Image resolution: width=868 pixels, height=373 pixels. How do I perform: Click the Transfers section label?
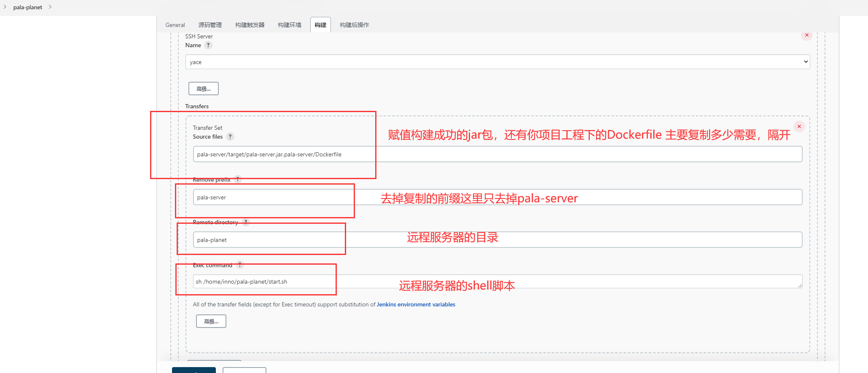(197, 106)
